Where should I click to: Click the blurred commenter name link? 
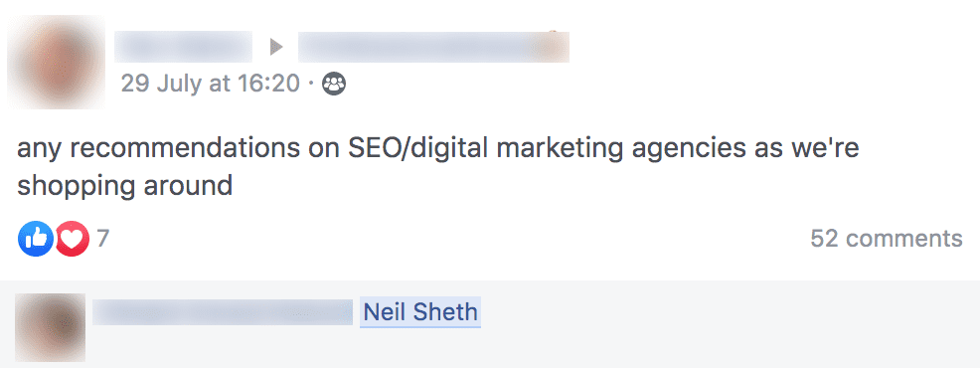223,311
